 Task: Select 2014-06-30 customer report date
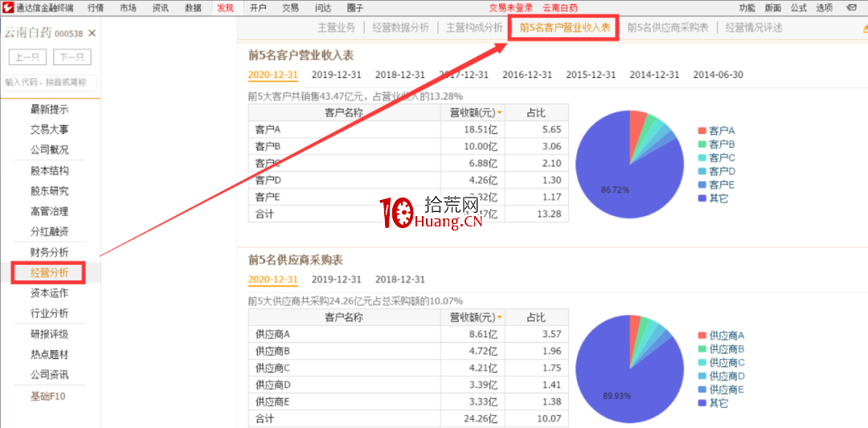tap(718, 75)
